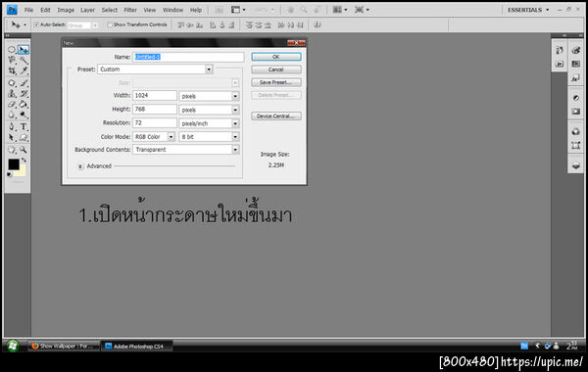Toggle the Auto-Select checkbox
588x372 pixels.
coord(37,24)
